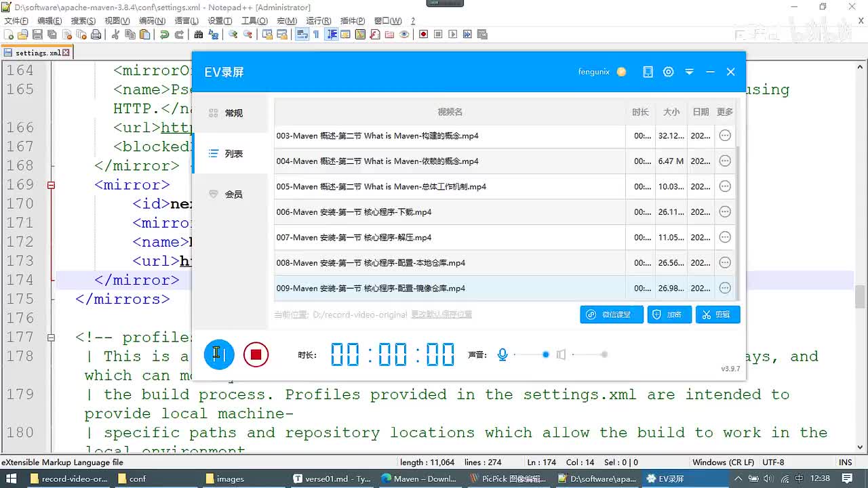868x488 pixels.
Task: Redo the edit in Notepad++
Action: coord(179,35)
